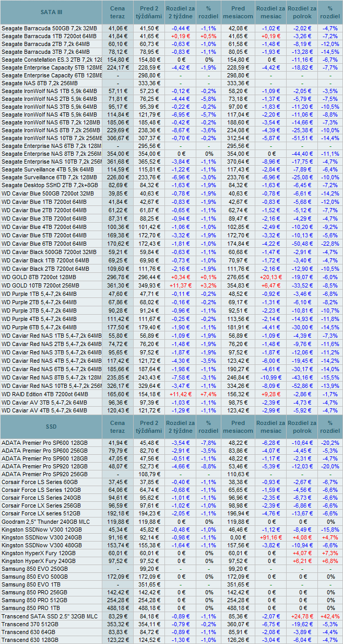This screenshot has height=644, width=343.
Task: Click the Cena teraz header in SSD section
Action: (117, 427)
